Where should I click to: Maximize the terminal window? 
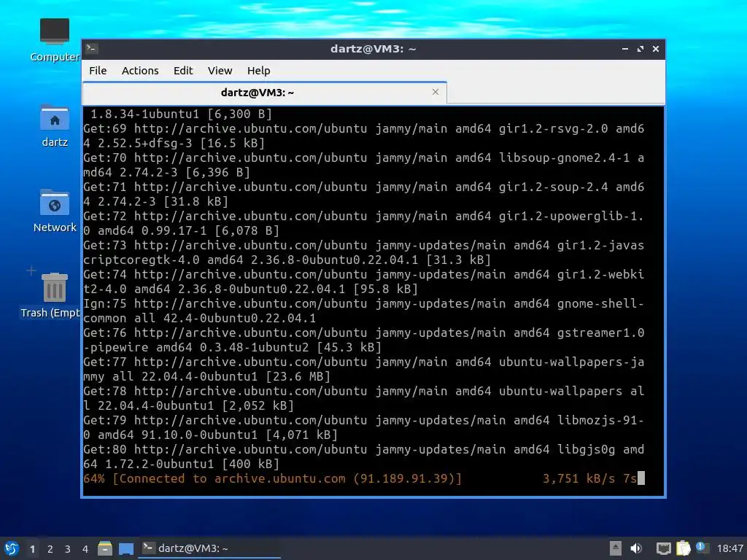(640, 49)
